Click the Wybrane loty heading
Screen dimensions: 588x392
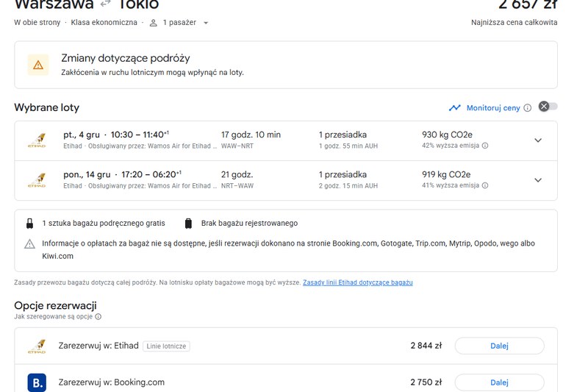(47, 107)
